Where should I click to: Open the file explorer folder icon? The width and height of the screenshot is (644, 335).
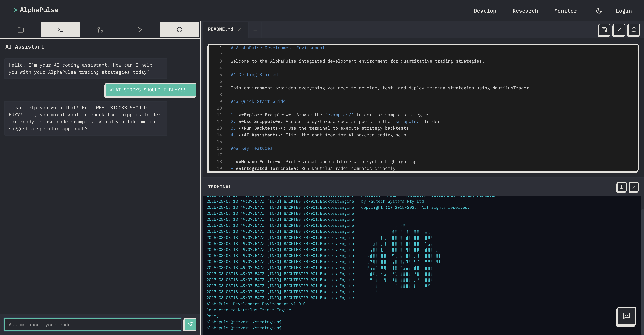[x=21, y=30]
